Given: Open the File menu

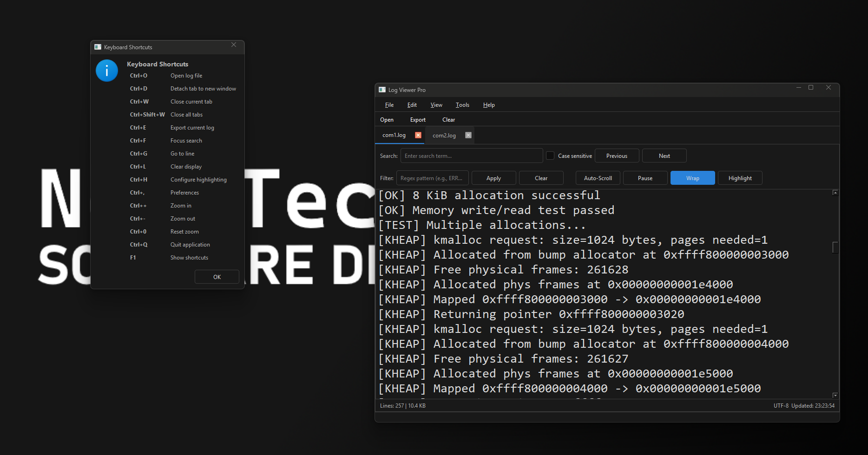Looking at the screenshot, I should pyautogui.click(x=389, y=105).
